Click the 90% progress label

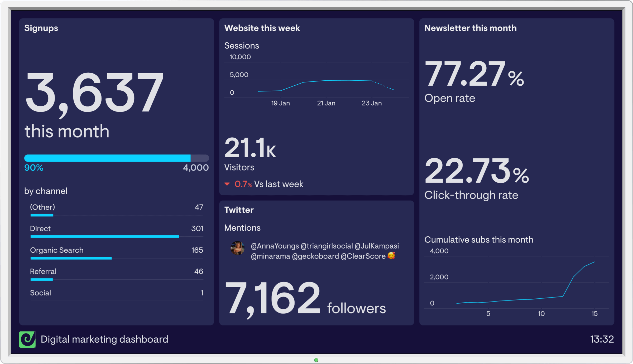click(34, 168)
